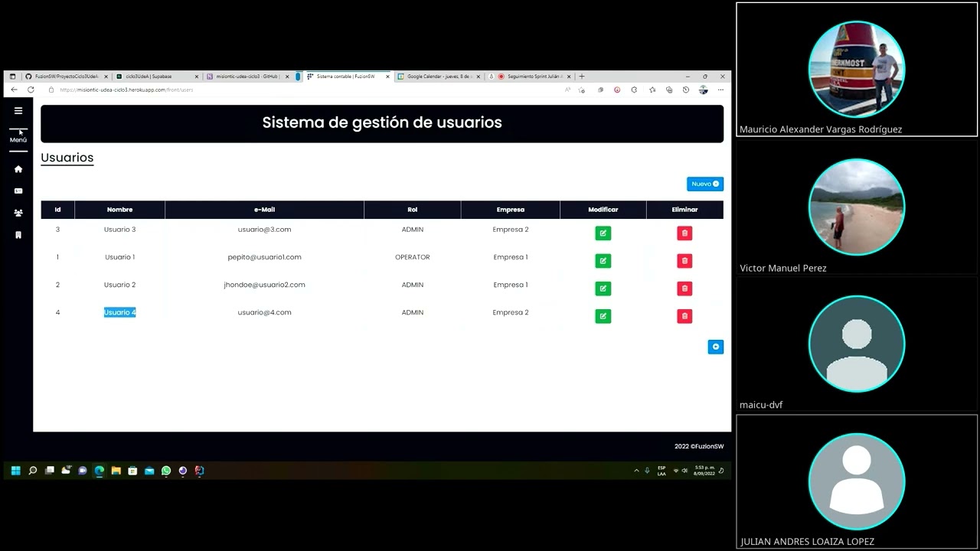Open WhatsApp from the taskbar
Screen dimensions: 980x551
[166, 471]
